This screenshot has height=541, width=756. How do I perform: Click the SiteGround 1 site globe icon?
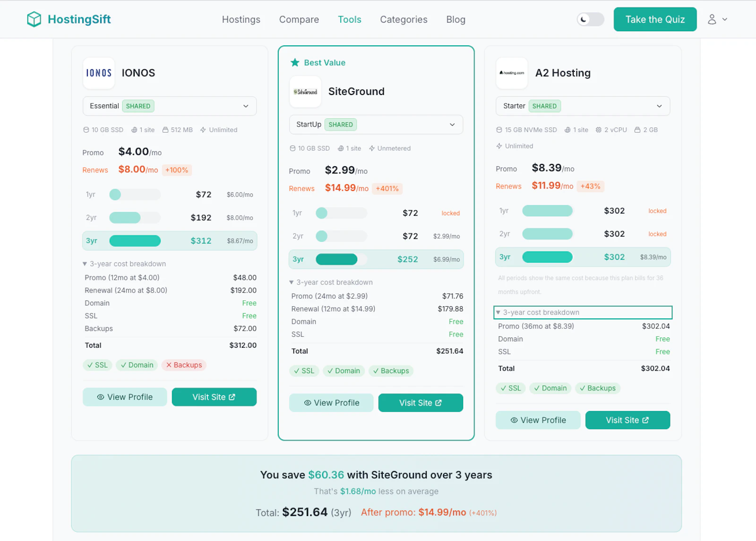(x=341, y=148)
